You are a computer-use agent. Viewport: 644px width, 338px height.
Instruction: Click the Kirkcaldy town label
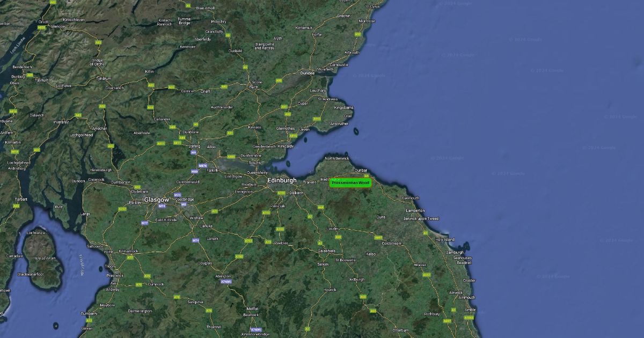click(286, 146)
